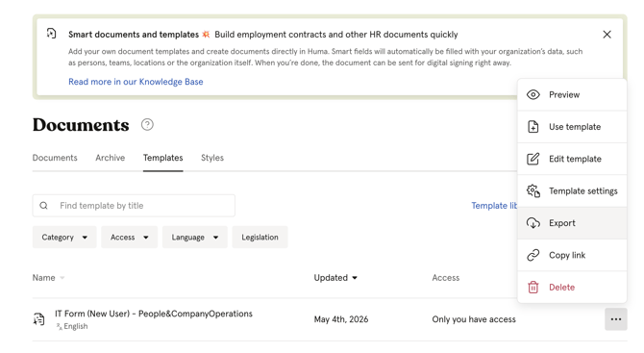This screenshot has height=353, width=644.
Task: Click the English language label
Action: tap(76, 326)
